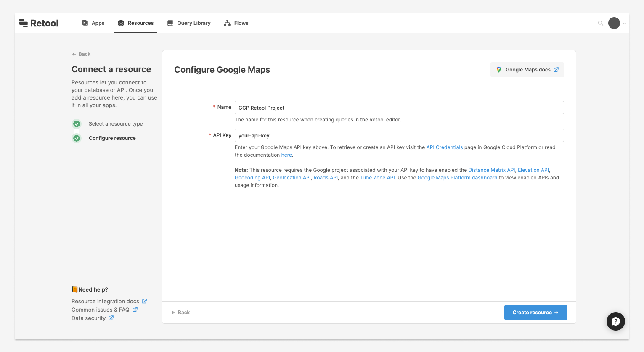
Task: Click external icon next to Common issues & FAQ
Action: pos(135,310)
